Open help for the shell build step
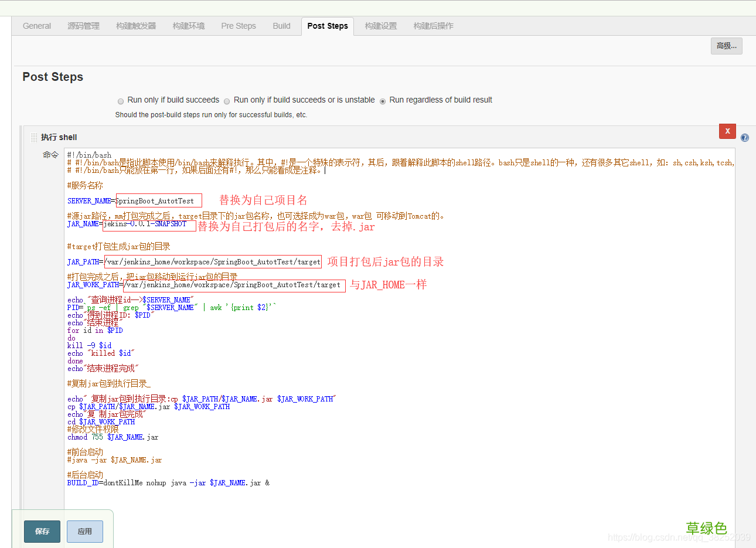The image size is (756, 548). click(x=745, y=137)
